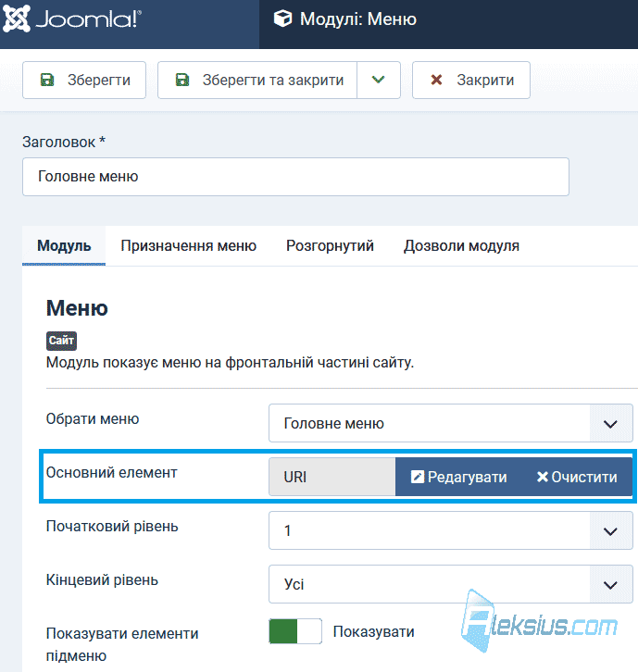Image resolution: width=638 pixels, height=672 pixels.
Task: Click the Joomla logo
Action: coord(72,19)
